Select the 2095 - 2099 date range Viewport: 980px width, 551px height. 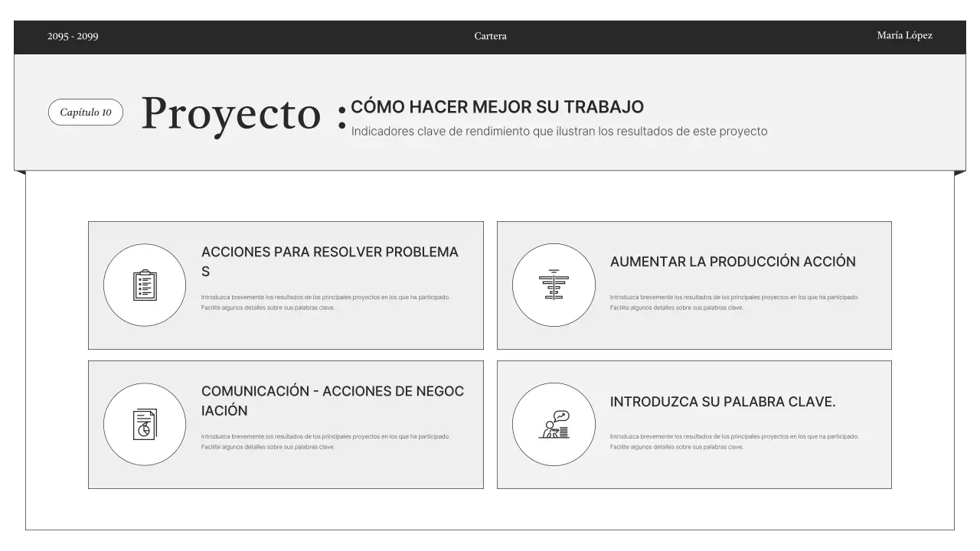tap(73, 36)
